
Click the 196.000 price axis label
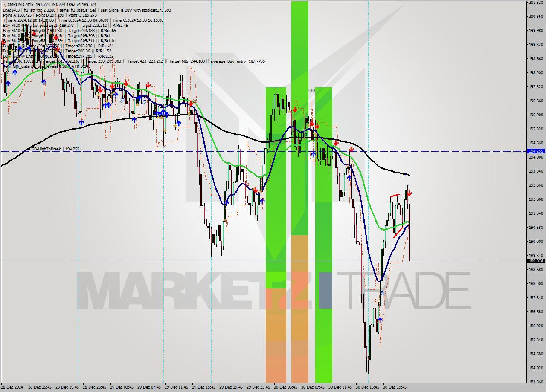point(535,115)
